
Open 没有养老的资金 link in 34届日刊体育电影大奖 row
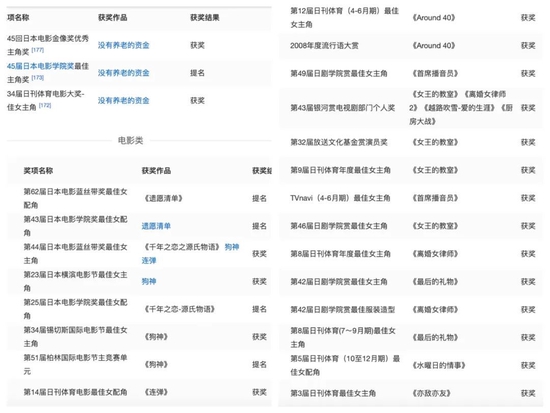pos(123,101)
